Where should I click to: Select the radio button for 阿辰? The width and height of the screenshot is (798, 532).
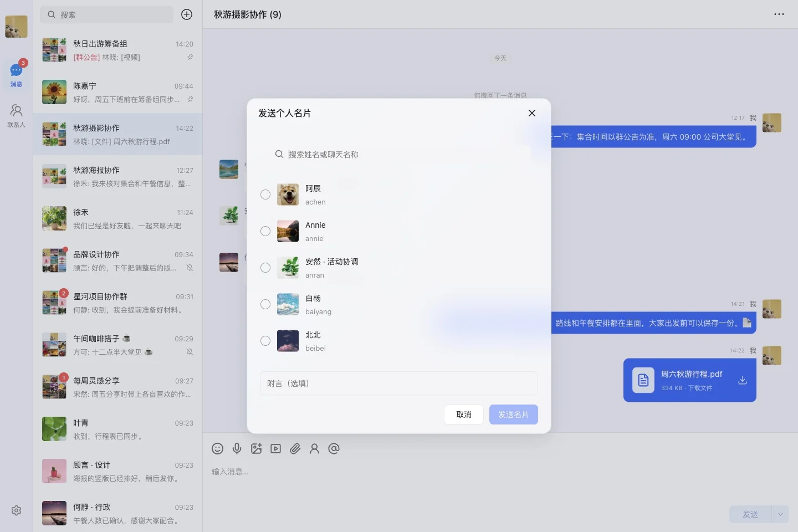coord(265,195)
